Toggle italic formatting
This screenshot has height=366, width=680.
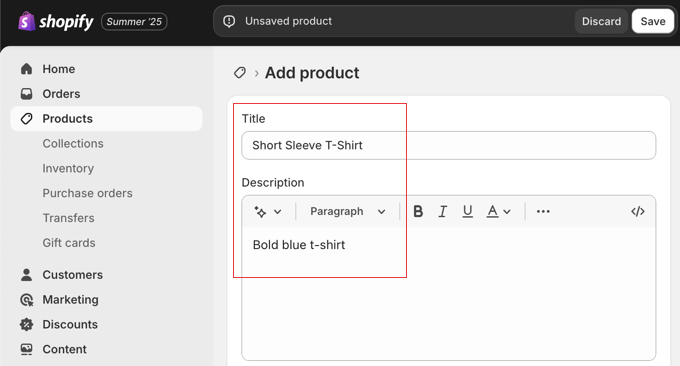coord(442,211)
